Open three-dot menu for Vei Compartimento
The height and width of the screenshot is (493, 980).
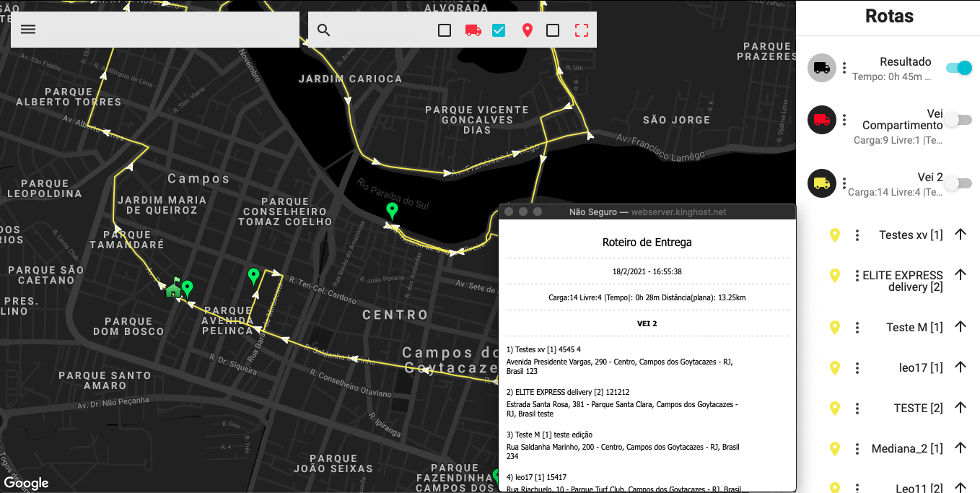(x=844, y=120)
